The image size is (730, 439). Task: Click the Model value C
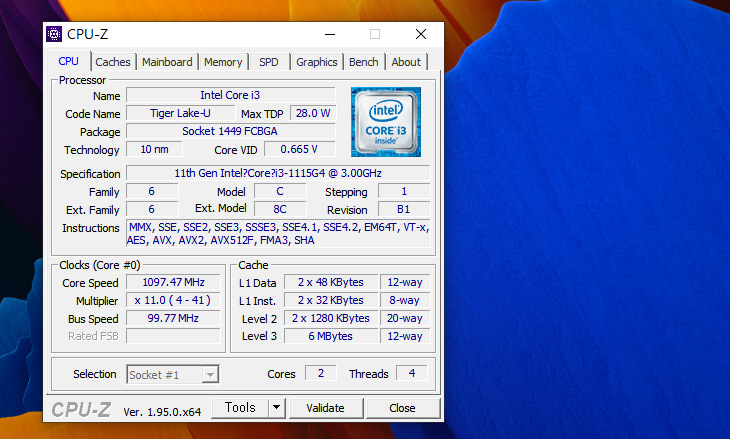(280, 191)
